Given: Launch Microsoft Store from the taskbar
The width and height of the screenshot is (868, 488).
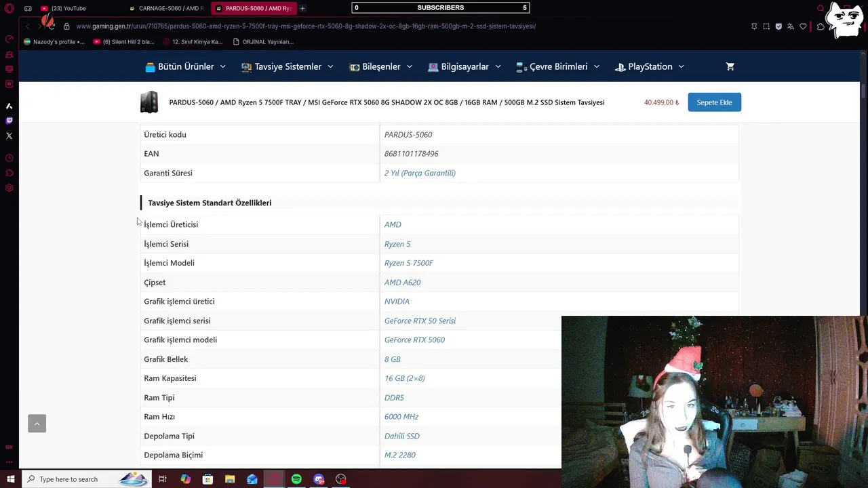Looking at the screenshot, I should [208, 479].
